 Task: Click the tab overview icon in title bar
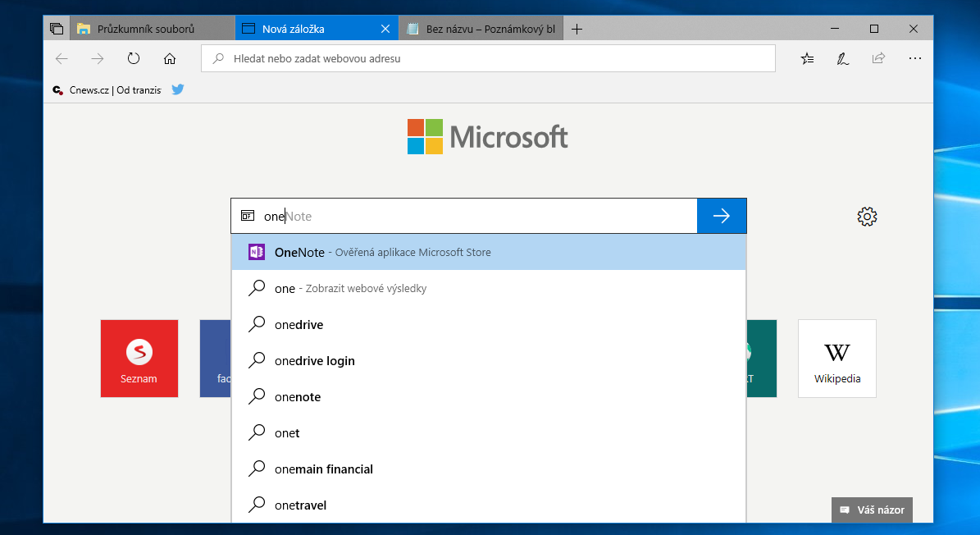[56, 29]
